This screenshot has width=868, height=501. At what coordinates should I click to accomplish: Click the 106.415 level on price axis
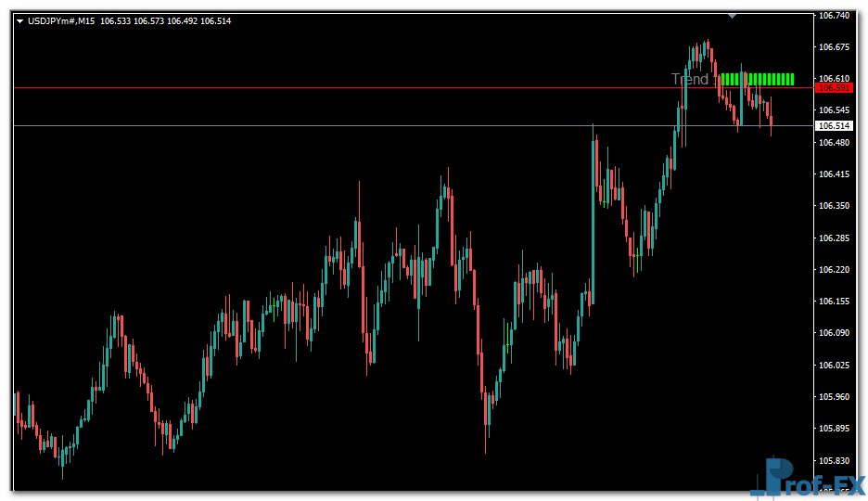(835, 174)
